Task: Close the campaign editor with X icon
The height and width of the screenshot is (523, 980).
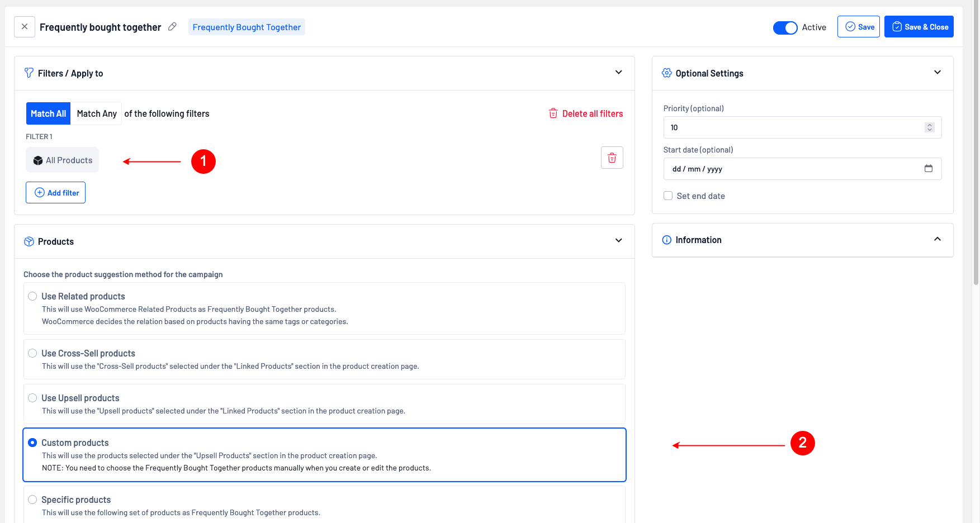Action: point(25,27)
